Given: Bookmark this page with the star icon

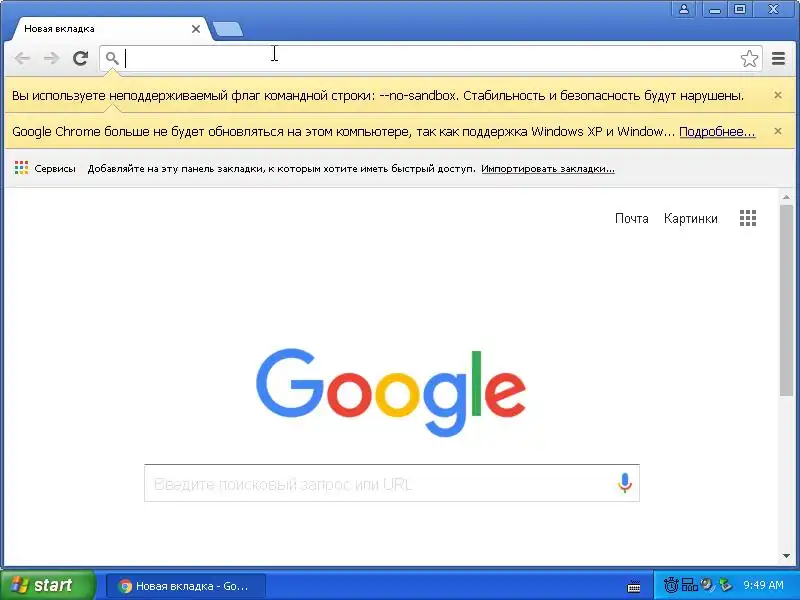Looking at the screenshot, I should coord(749,58).
